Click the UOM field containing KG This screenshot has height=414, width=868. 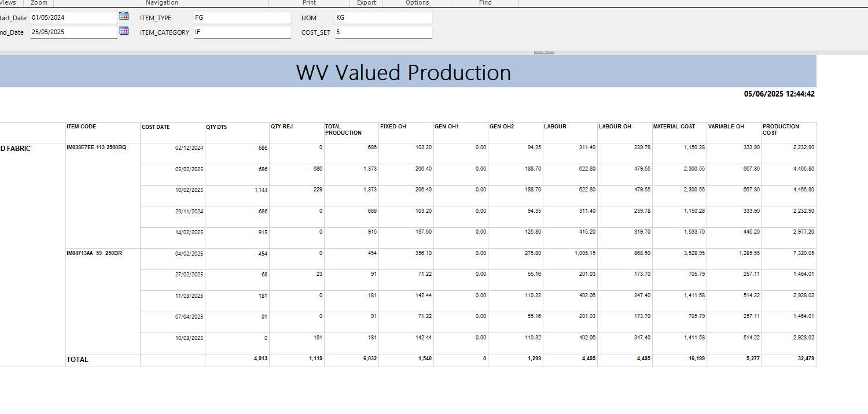[383, 18]
